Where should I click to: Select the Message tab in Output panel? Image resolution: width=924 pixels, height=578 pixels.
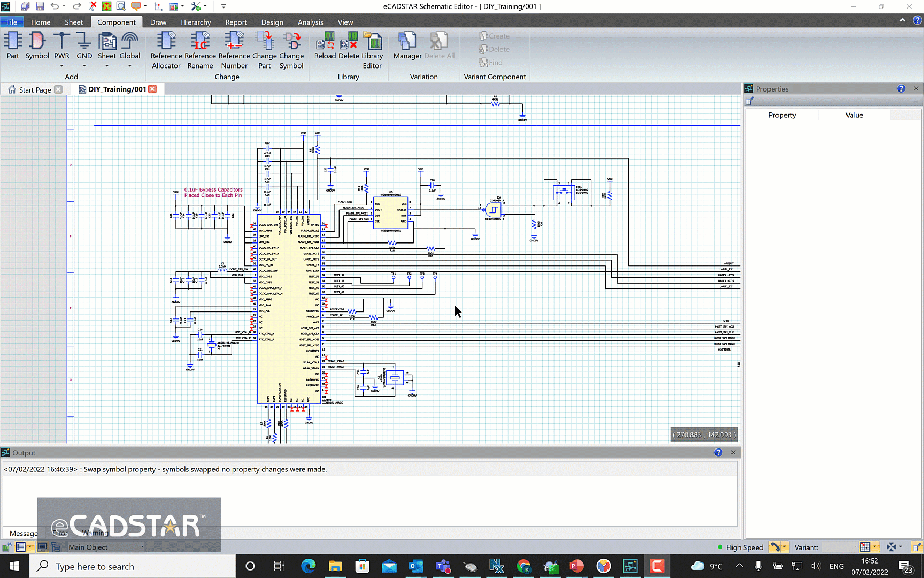pyautogui.click(x=24, y=533)
